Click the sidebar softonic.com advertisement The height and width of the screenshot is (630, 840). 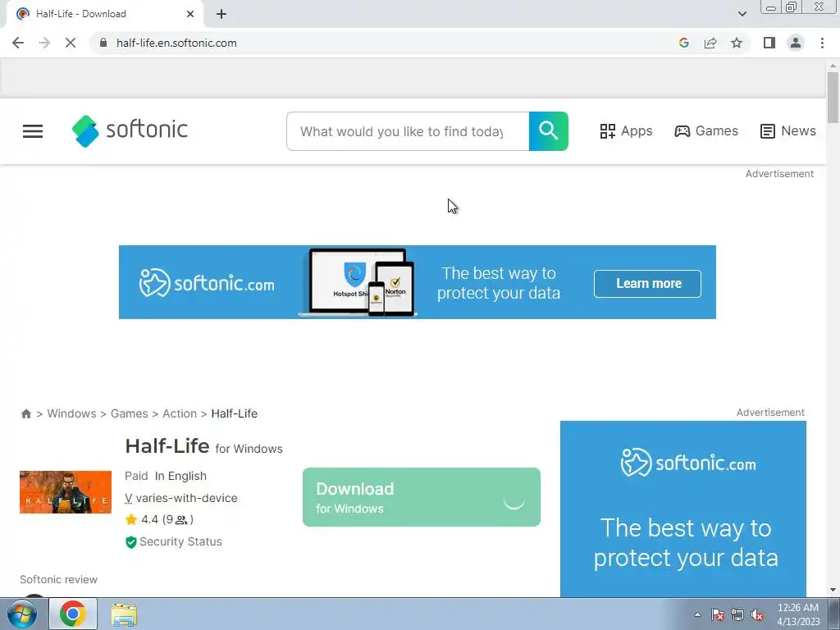pos(683,509)
